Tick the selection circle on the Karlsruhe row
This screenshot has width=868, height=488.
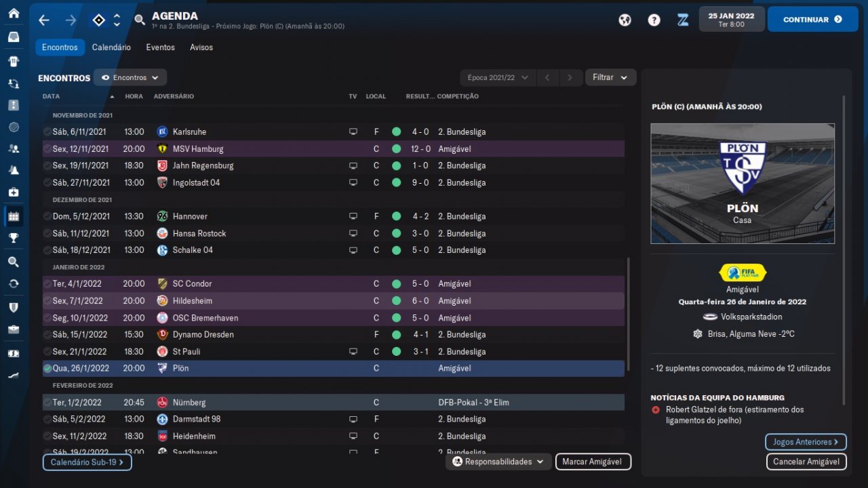point(47,131)
